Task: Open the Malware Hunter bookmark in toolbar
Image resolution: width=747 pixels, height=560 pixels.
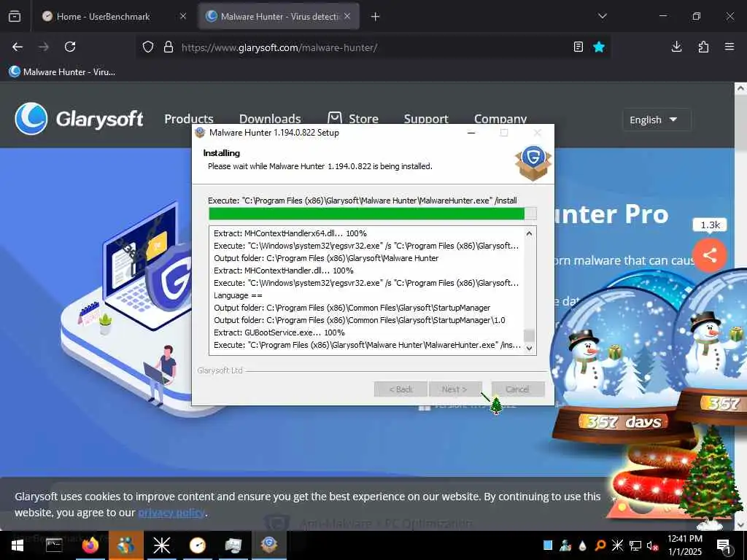Action: point(63,72)
